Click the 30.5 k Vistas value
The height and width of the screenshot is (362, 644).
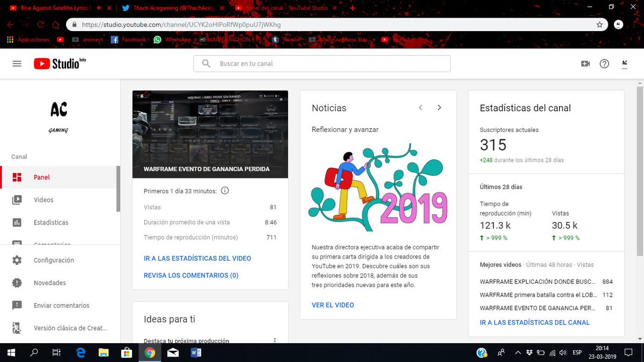coord(565,226)
